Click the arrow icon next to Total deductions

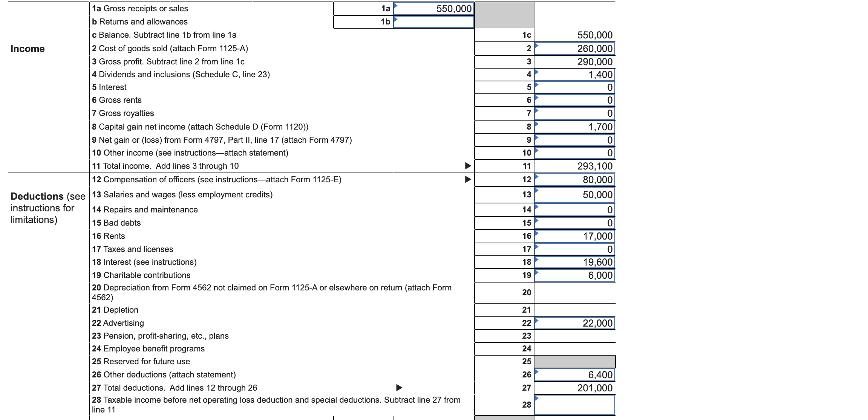[399, 388]
